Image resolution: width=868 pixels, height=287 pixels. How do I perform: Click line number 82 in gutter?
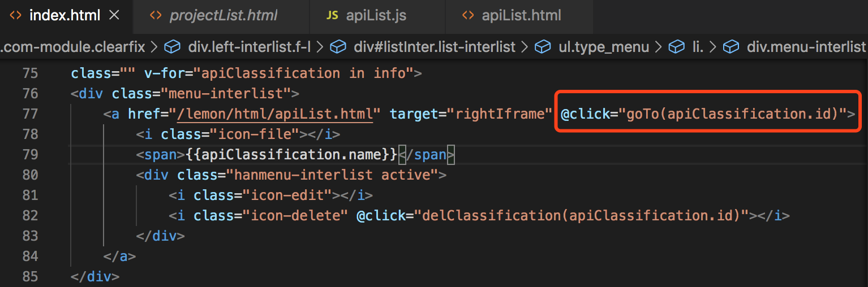tap(29, 215)
